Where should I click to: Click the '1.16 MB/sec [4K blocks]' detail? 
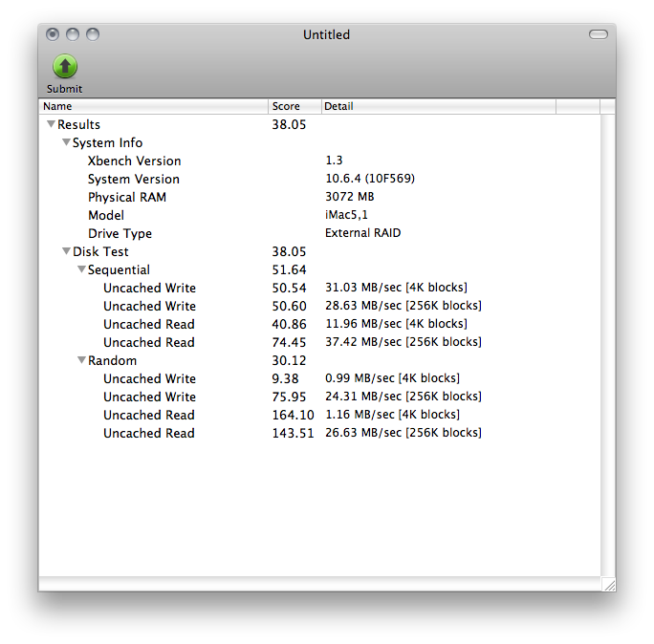(x=392, y=415)
